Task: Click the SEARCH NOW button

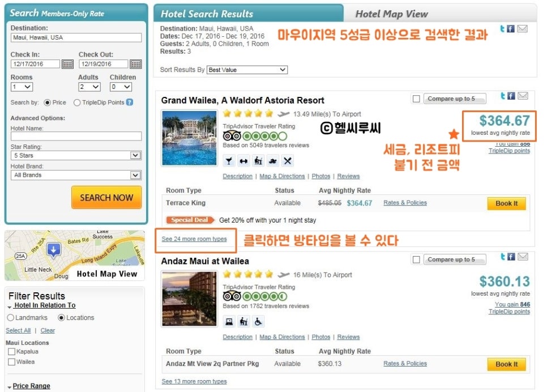Action: (x=106, y=198)
